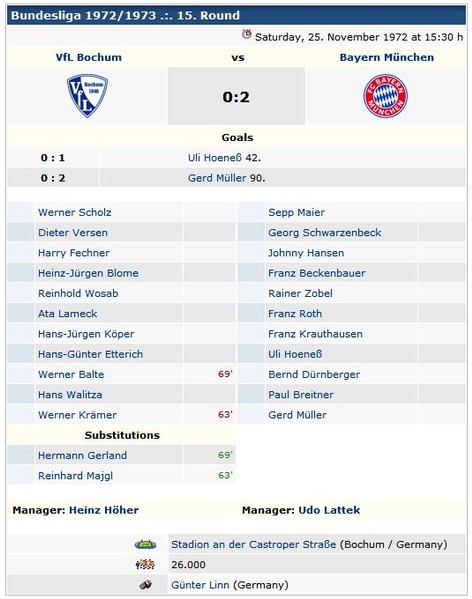Screen dimensions: 472x599
Task: Click the FC Bayern München club logo
Action: point(385,96)
